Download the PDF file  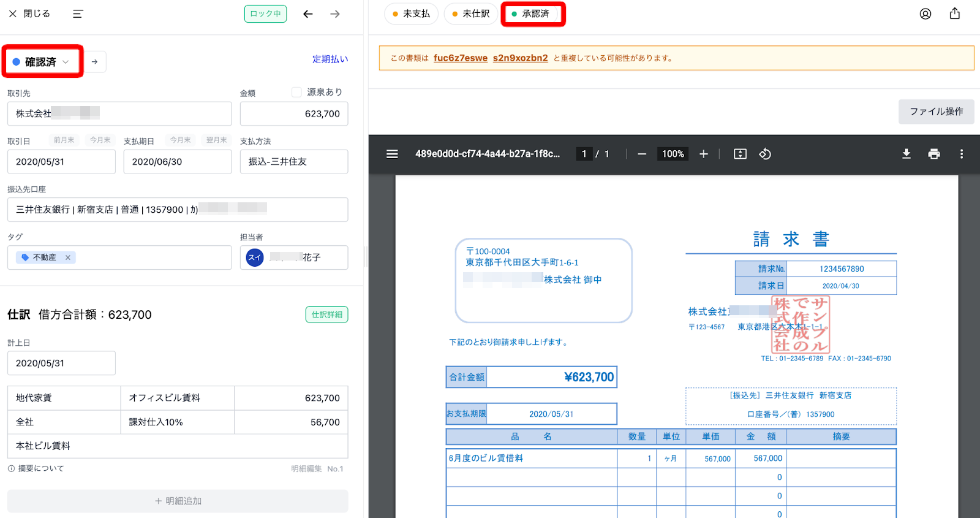(907, 154)
